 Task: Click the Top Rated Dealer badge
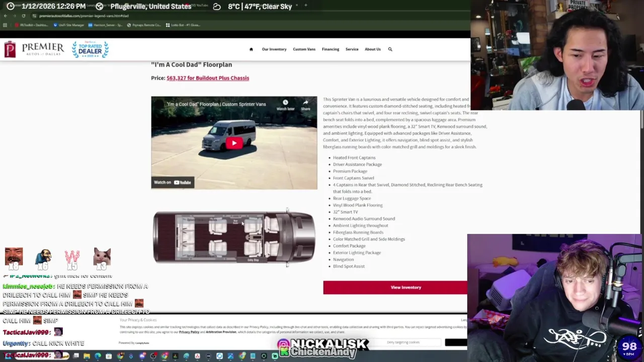tap(90, 49)
